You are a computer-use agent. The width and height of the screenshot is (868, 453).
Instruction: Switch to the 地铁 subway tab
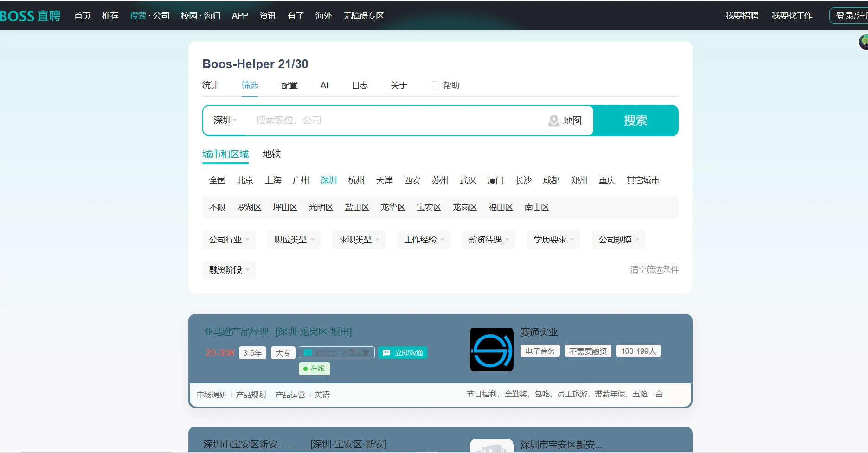271,154
